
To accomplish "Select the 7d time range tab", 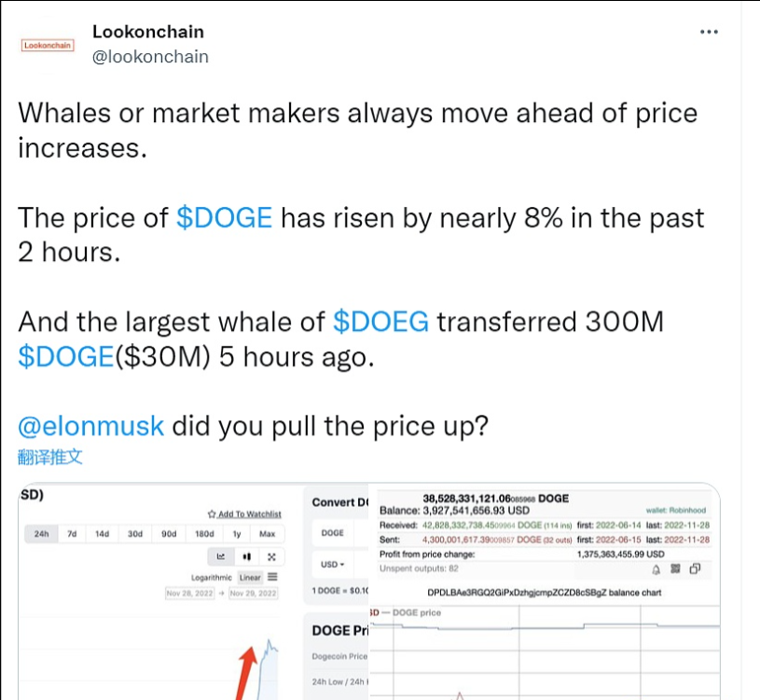I will pos(72,534).
